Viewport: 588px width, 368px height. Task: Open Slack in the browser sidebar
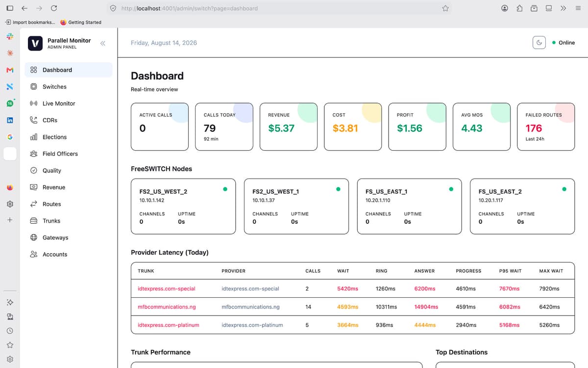click(10, 36)
